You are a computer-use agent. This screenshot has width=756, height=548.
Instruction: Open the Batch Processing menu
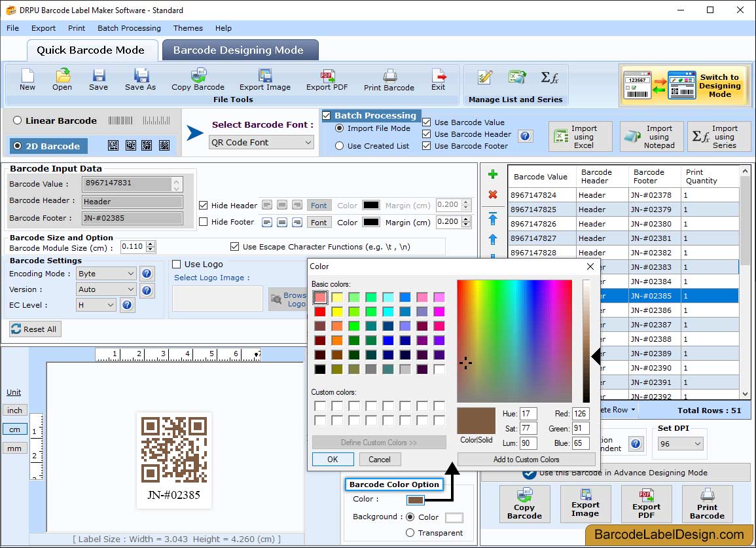click(x=129, y=28)
